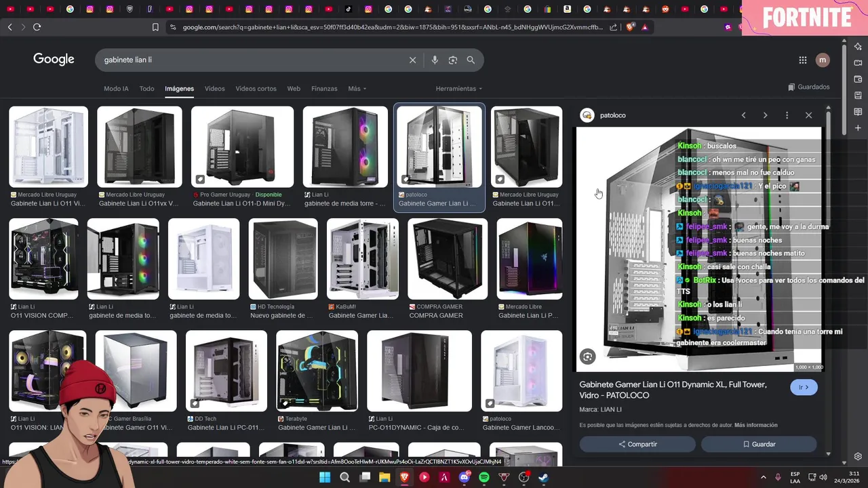Open Brave Rewards triangle icon
This screenshot has height=488, width=868.
644,27
